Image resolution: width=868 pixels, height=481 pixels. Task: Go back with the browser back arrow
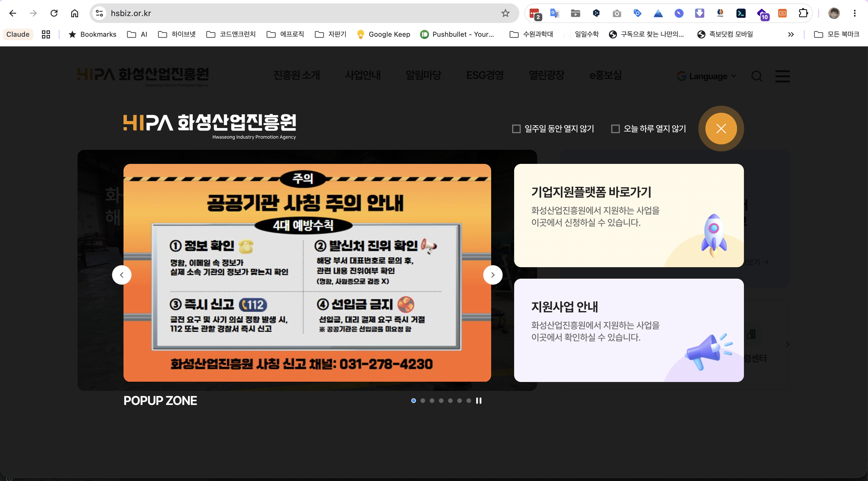13,13
